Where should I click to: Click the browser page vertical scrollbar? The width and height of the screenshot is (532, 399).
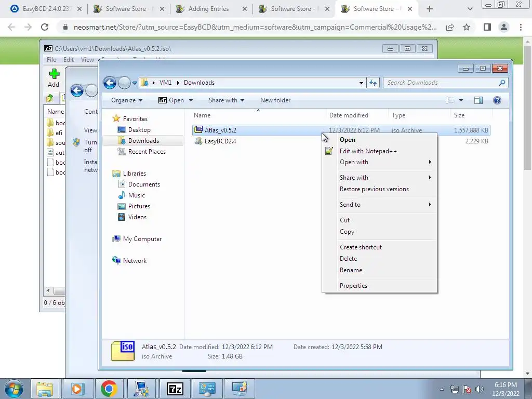pos(527,109)
